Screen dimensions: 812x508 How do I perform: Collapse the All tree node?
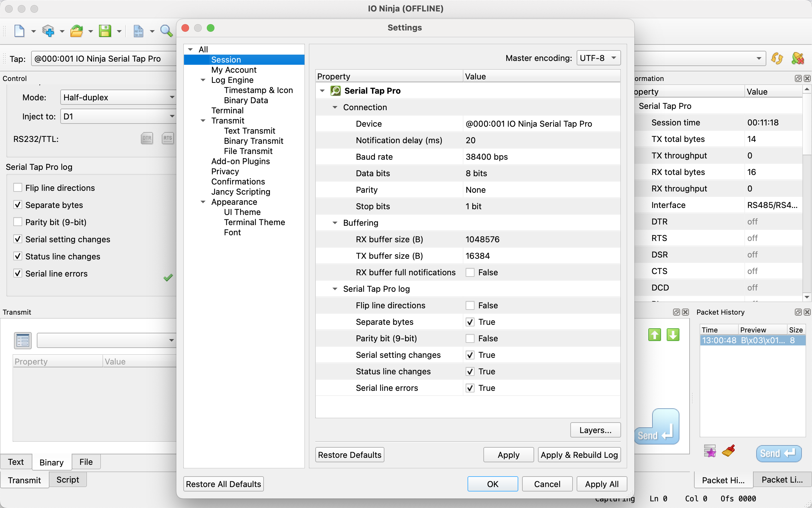tap(190, 50)
